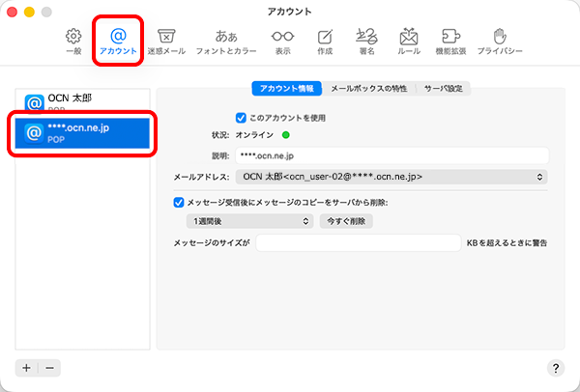Select the Accounts (アカウント) toolbar icon
The height and width of the screenshot is (392, 580).
[118, 40]
